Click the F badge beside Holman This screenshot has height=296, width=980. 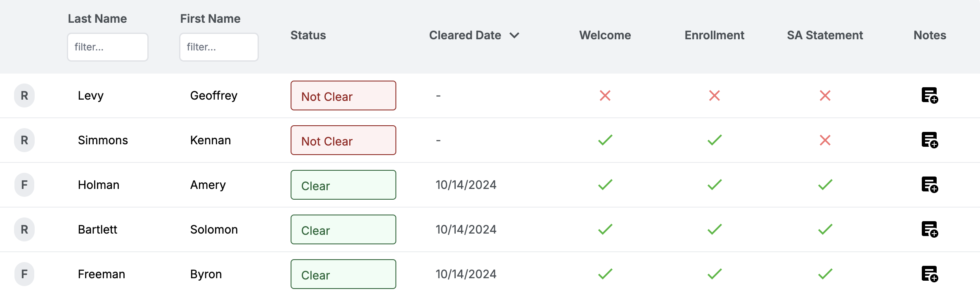click(x=24, y=185)
